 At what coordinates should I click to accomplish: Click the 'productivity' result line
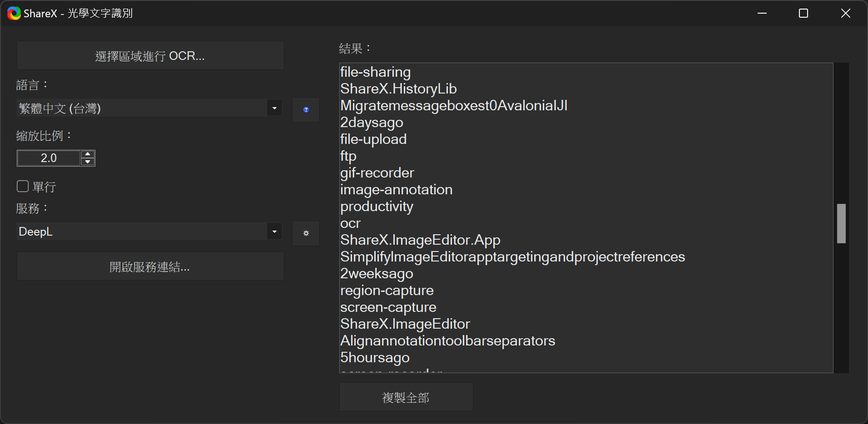point(377,206)
